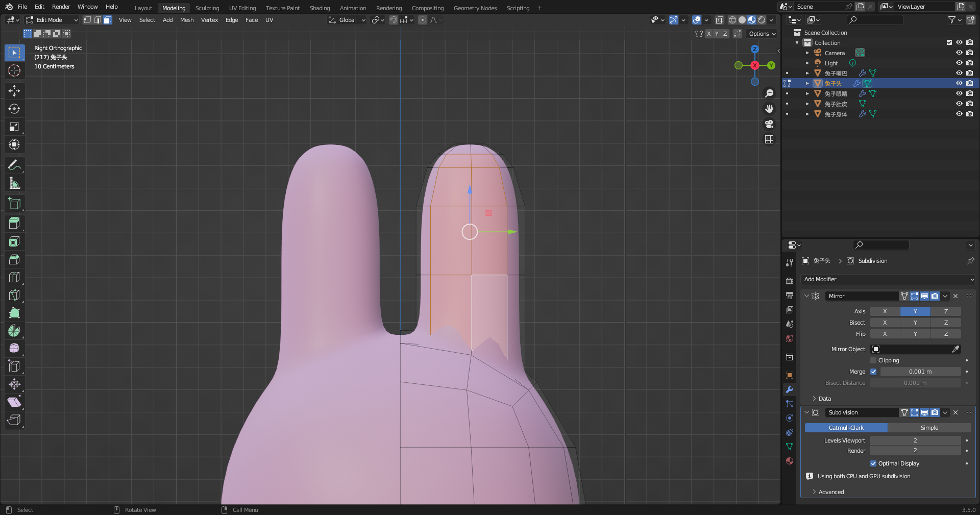Toggle camera view icon in viewport
The image size is (980, 515).
769,124
